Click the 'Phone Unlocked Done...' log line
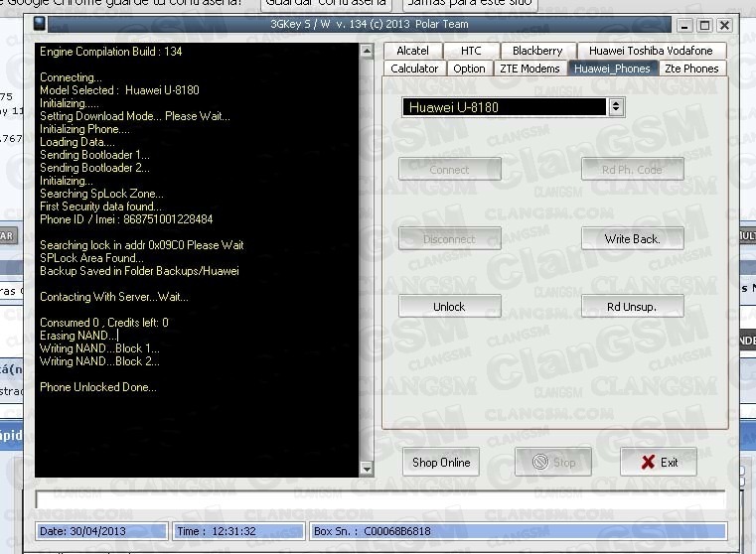This screenshot has width=756, height=554. pos(98,387)
